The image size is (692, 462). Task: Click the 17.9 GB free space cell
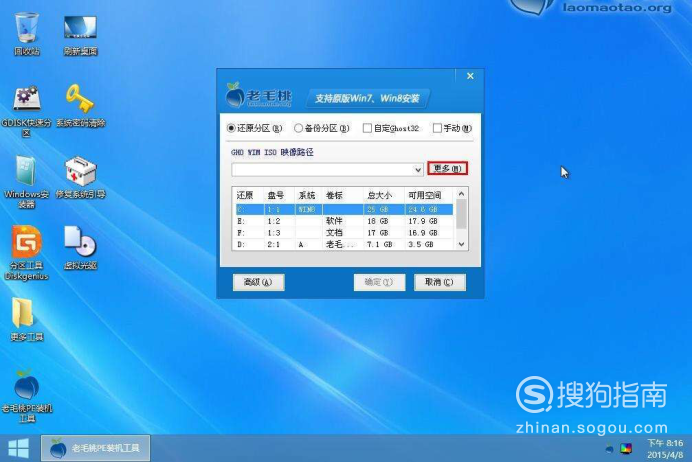click(423, 221)
